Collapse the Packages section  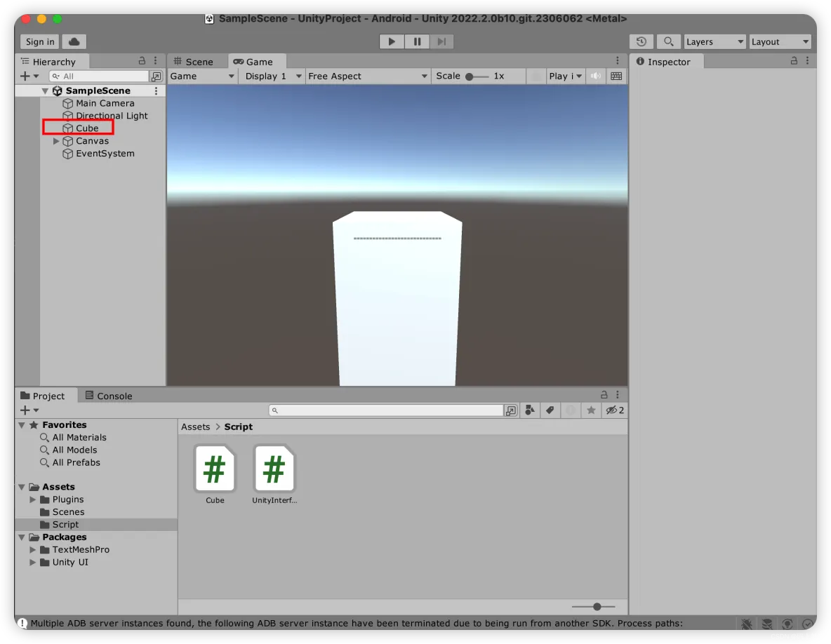[22, 537]
